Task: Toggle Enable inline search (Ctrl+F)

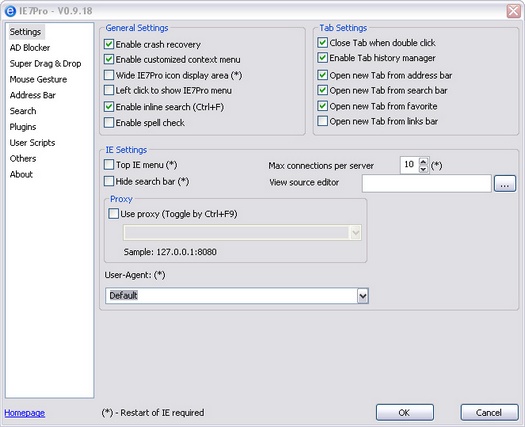Action: [x=109, y=107]
